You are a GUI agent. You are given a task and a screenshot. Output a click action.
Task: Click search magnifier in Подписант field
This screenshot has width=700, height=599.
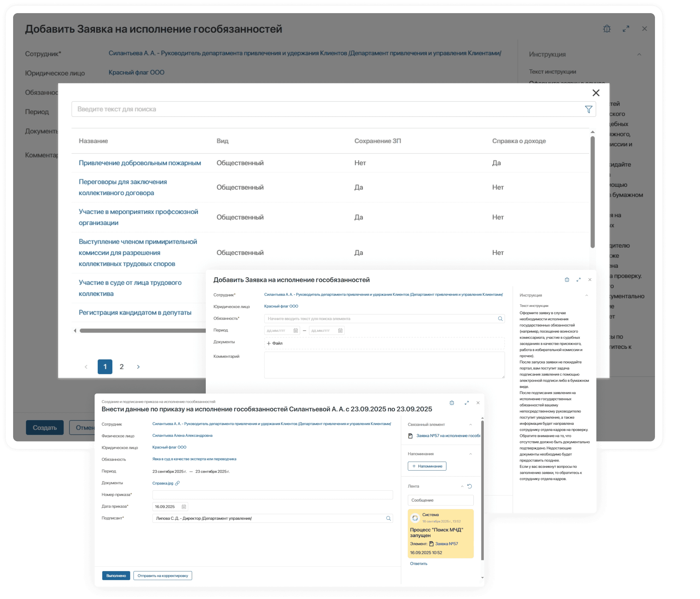[388, 518]
